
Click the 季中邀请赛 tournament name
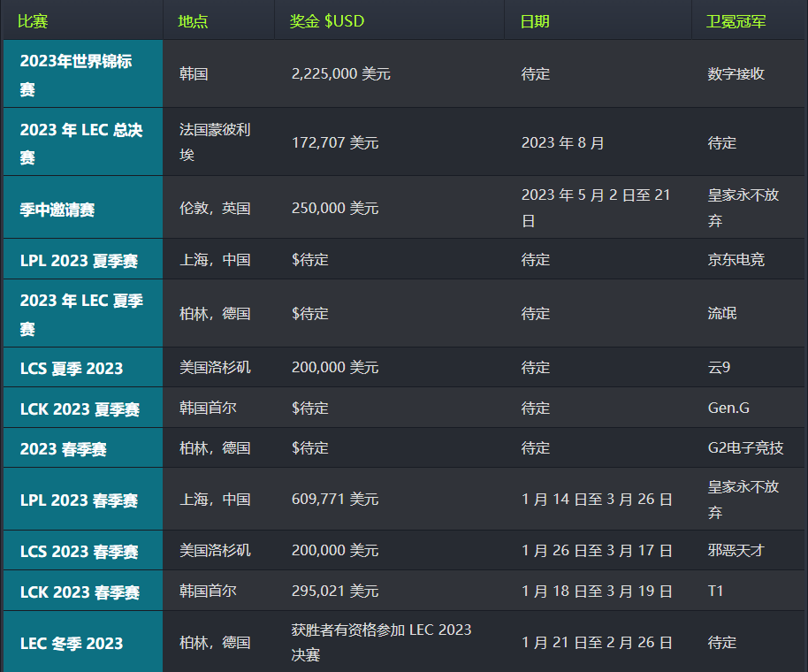[57, 210]
